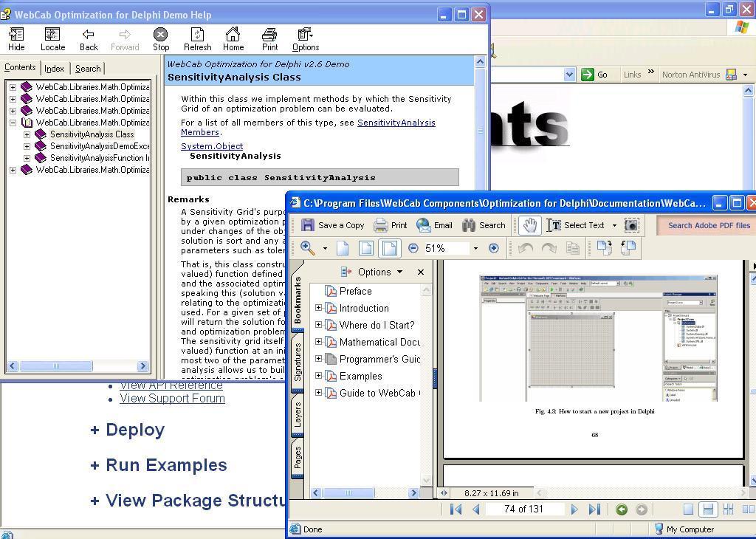756x539 pixels.
Task: Click the Locate icon in Help toolbar
Action: 52,40
